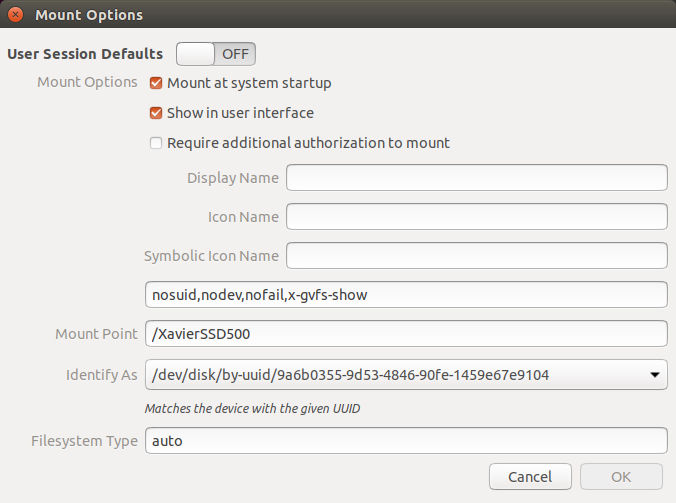Expand the Identify As dropdown arrow
The image size is (676, 503).
coord(653,375)
